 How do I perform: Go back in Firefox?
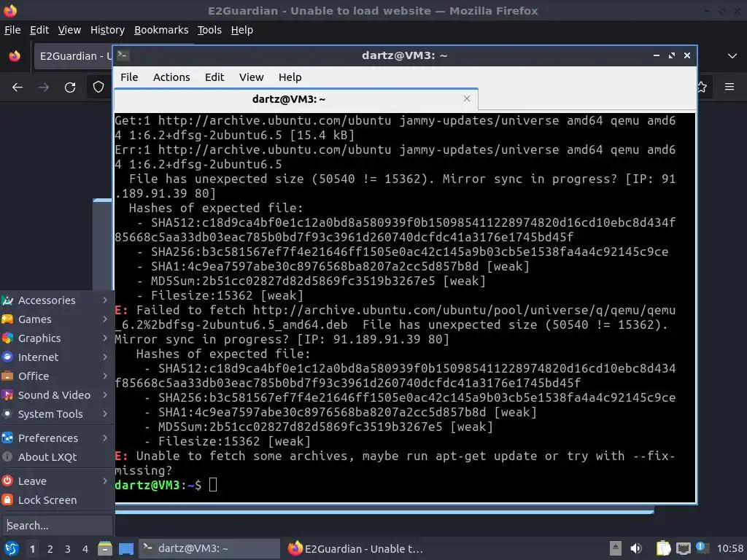[18, 87]
